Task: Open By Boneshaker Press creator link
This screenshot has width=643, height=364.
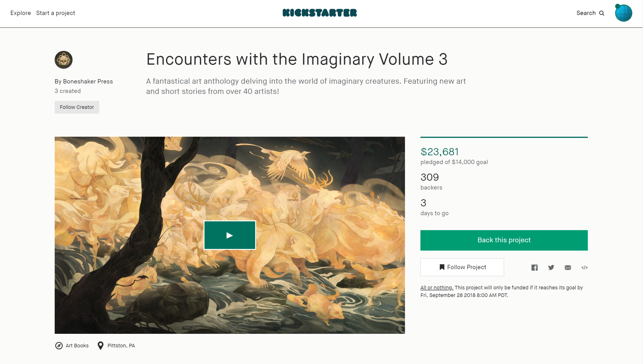Action: click(x=84, y=81)
